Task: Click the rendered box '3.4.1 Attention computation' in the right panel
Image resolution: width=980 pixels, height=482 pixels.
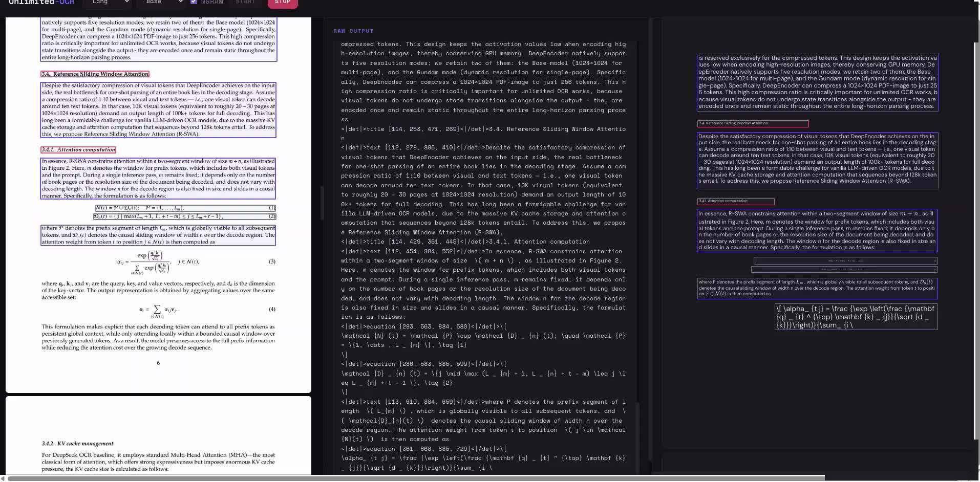Action: coord(736,202)
